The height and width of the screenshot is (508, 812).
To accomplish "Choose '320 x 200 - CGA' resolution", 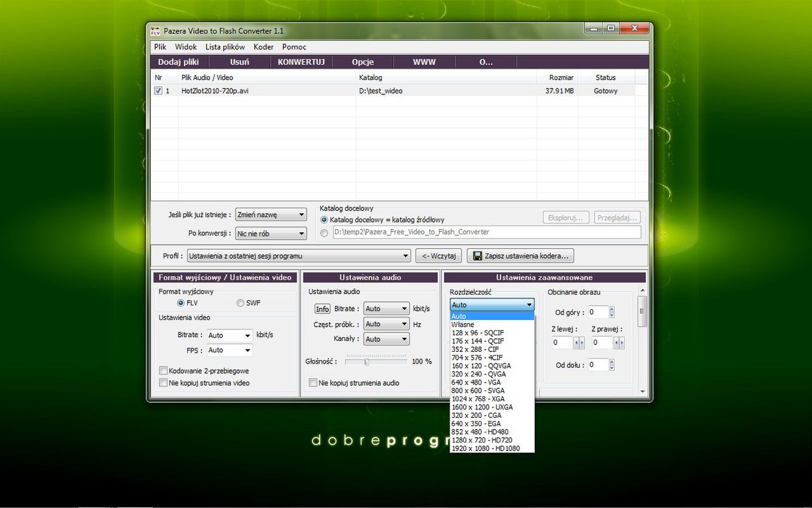I will (492, 415).
